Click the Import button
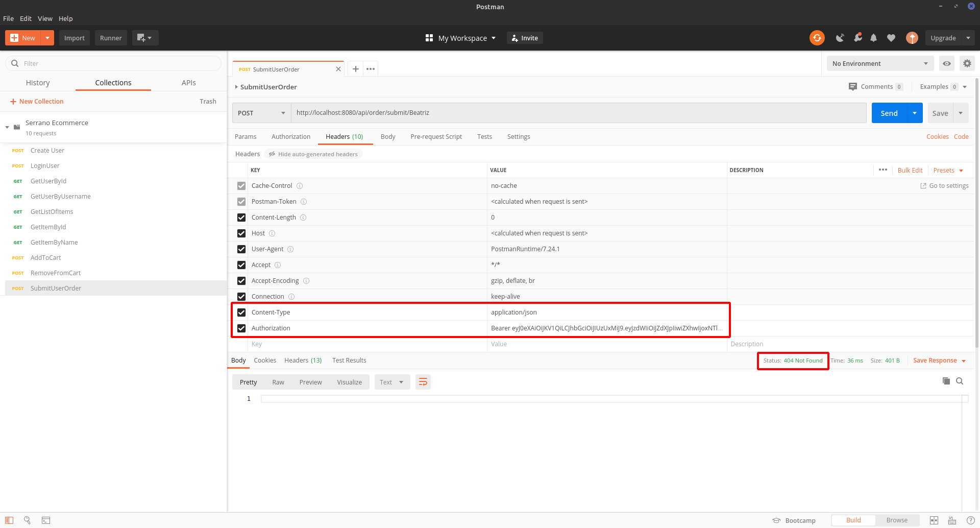Viewport: 980px width, 528px height. coord(75,38)
